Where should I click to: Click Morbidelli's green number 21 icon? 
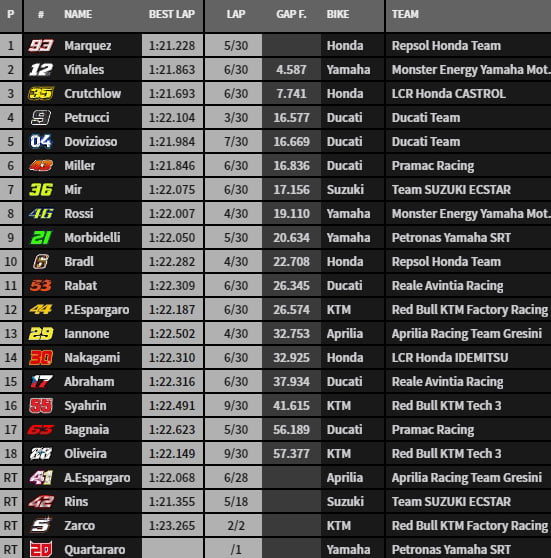coord(41,238)
